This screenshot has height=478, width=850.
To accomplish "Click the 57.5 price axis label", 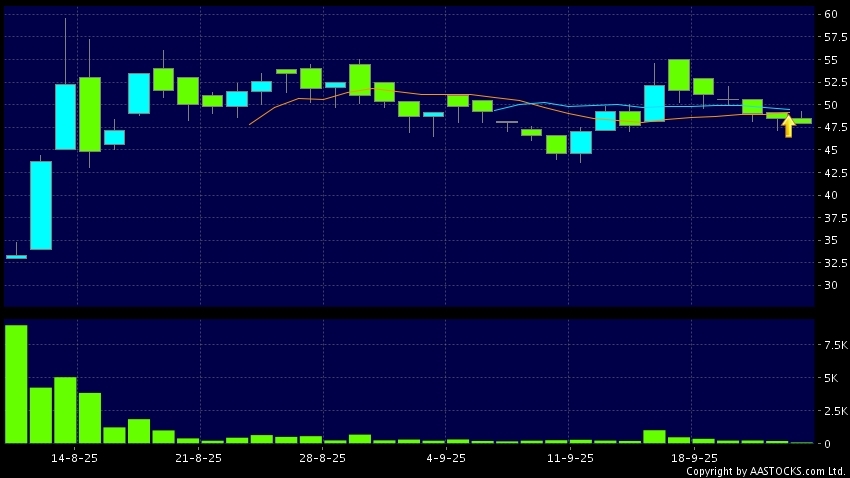I will [835, 37].
